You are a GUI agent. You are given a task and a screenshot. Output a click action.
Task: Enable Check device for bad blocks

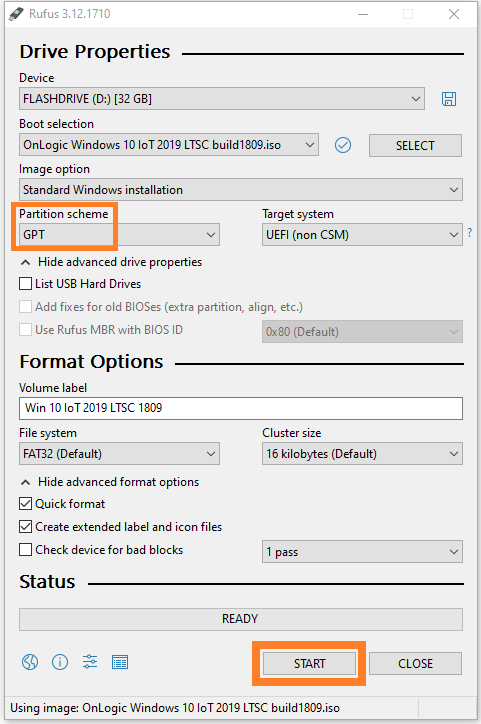[25, 550]
